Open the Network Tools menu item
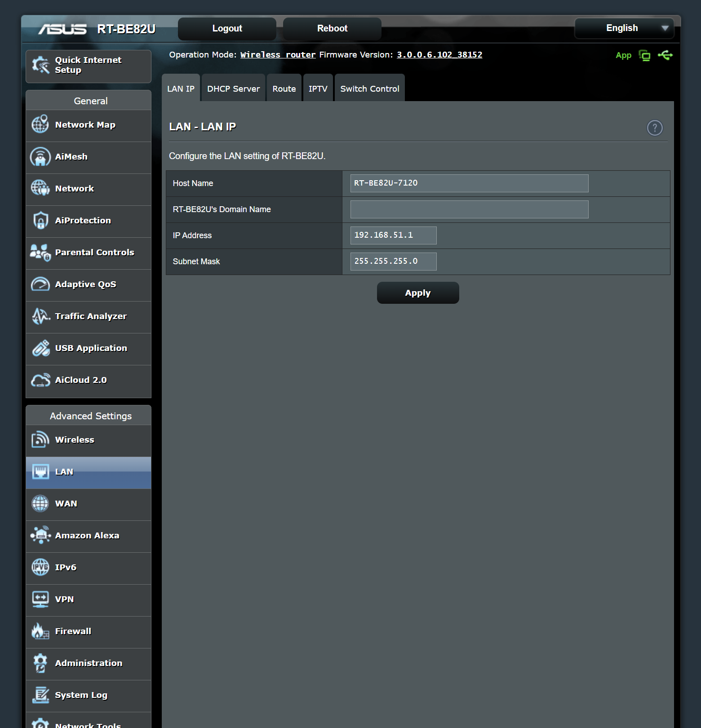This screenshot has height=728, width=701. click(x=89, y=720)
